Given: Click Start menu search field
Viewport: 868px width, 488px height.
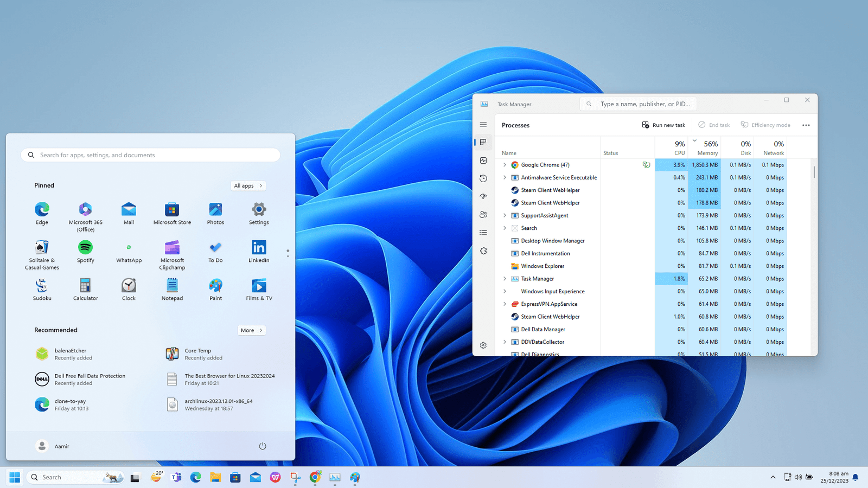Looking at the screenshot, I should (x=151, y=155).
